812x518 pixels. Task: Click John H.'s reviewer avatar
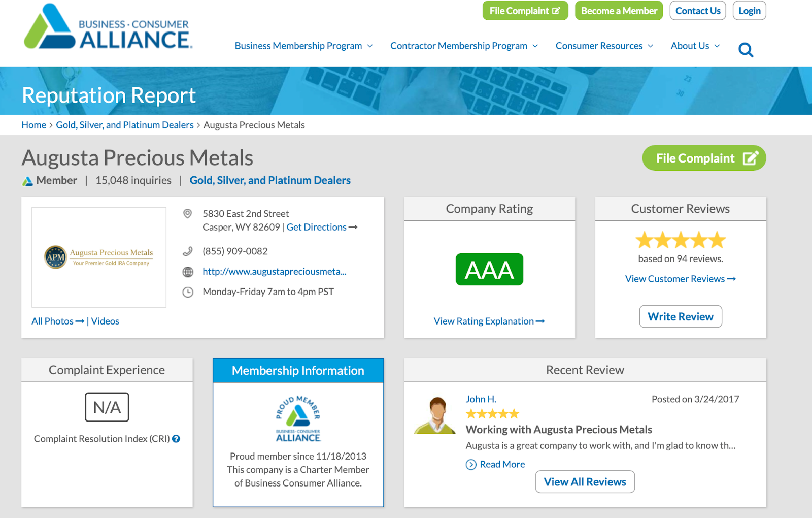pos(435,415)
